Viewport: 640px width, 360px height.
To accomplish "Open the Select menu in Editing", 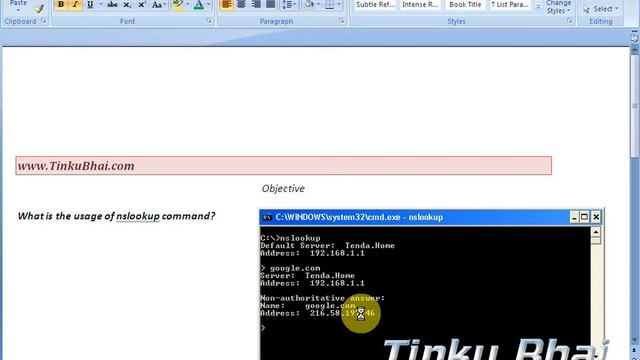I will tap(600, 9).
